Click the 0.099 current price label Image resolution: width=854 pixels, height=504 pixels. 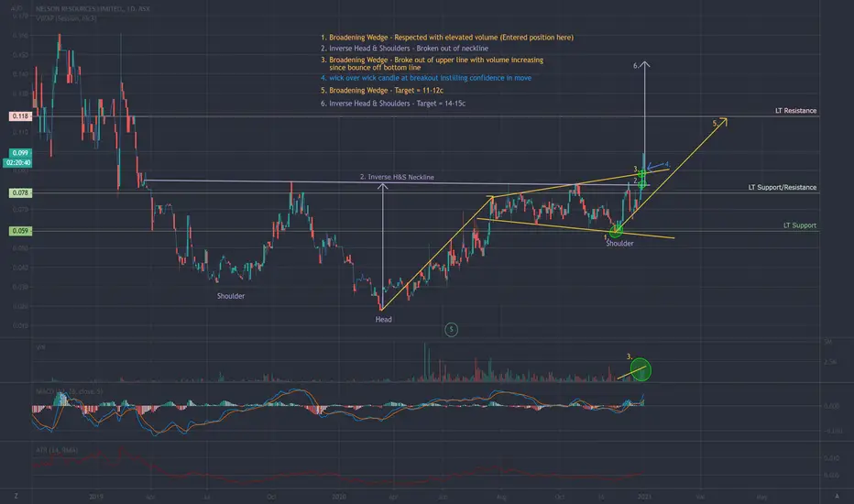pos(20,153)
